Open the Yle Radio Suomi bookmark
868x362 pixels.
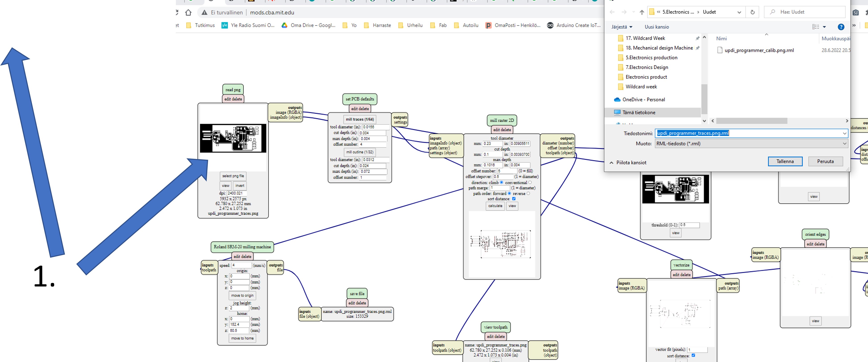[248, 25]
